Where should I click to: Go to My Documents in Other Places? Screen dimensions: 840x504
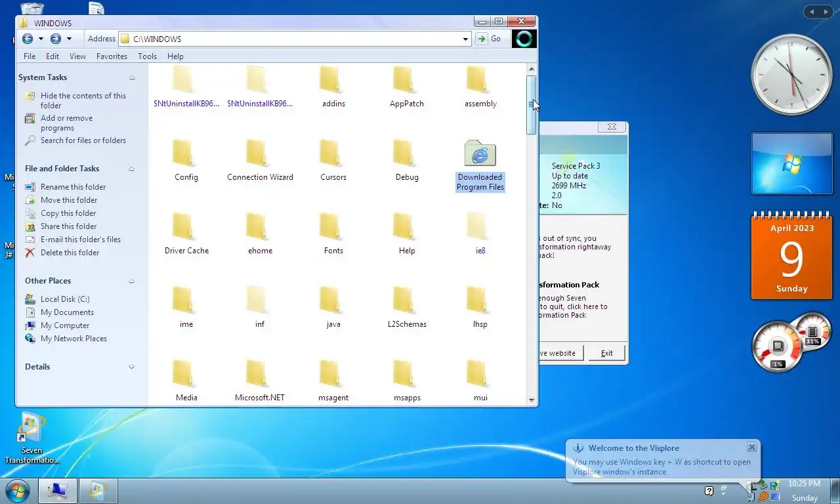[x=67, y=312]
